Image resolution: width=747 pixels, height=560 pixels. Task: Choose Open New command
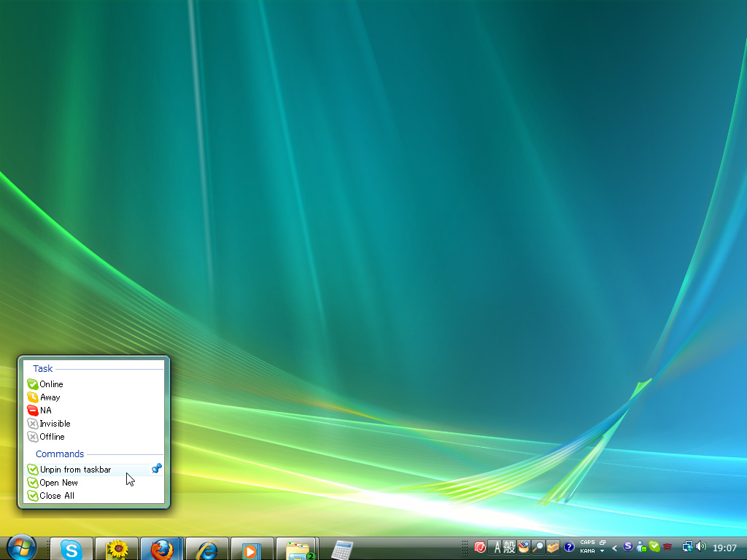(94, 483)
